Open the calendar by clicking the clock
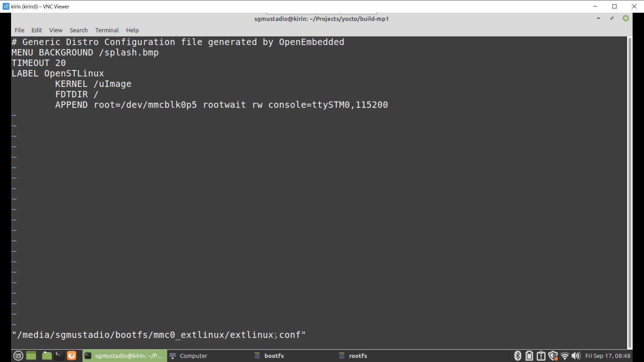Image resolution: width=644 pixels, height=362 pixels. 606,356
